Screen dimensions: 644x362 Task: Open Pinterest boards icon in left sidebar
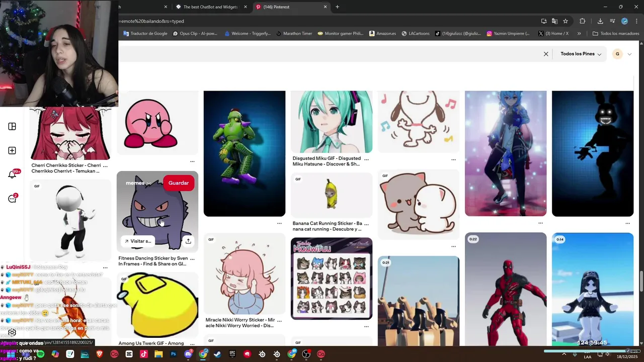point(12,127)
